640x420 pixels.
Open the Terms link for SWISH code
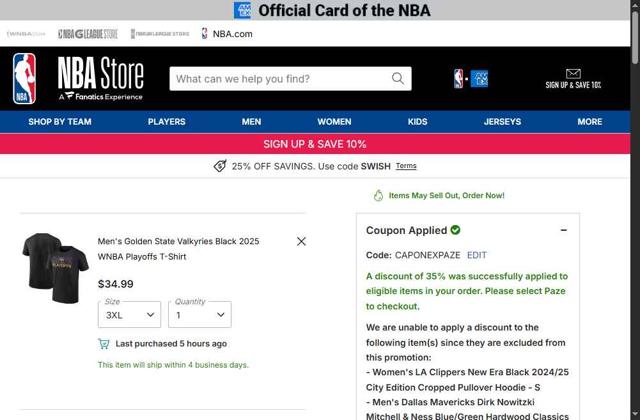coord(406,166)
